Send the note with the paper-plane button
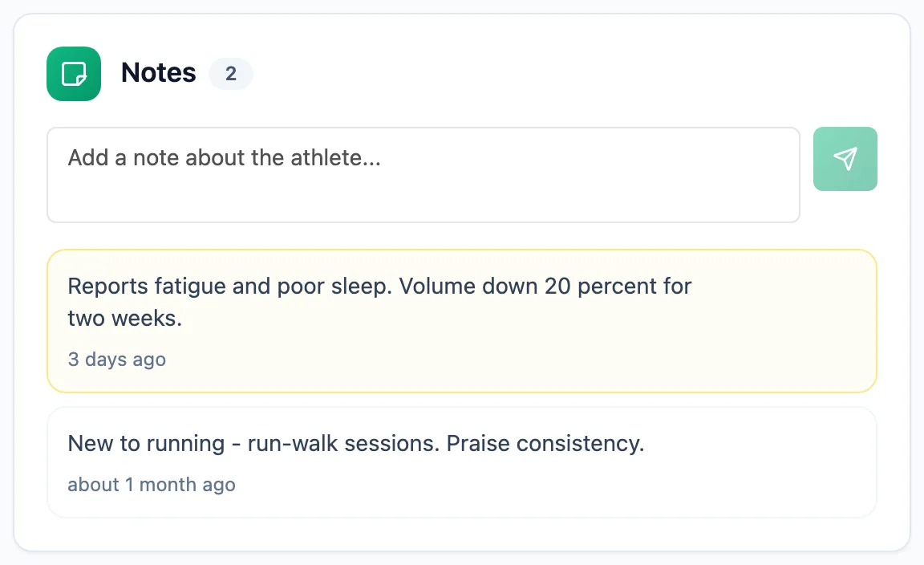This screenshot has width=924, height=565. pos(845,159)
